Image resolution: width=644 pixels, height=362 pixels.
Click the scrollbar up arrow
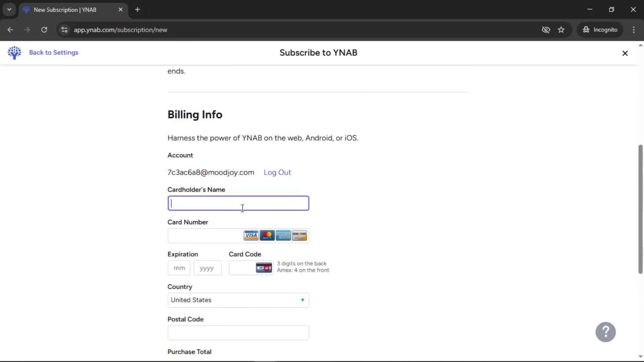[x=640, y=45]
